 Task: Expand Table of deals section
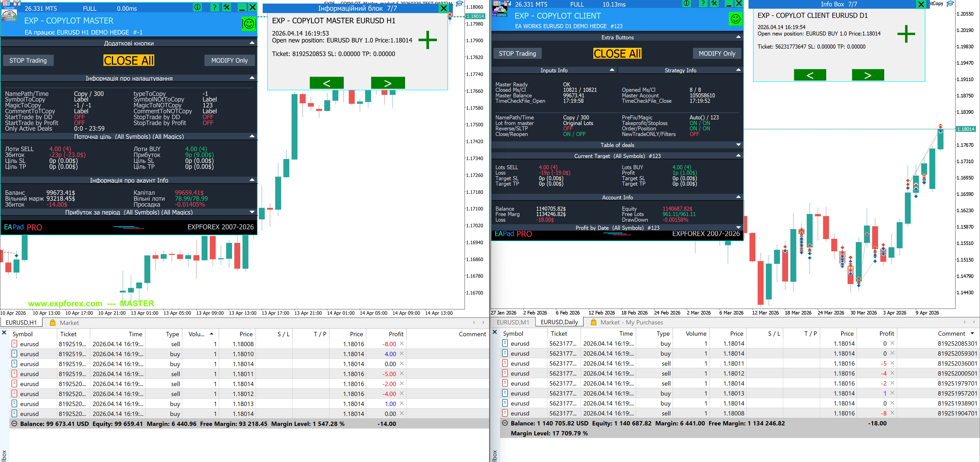pos(739,145)
